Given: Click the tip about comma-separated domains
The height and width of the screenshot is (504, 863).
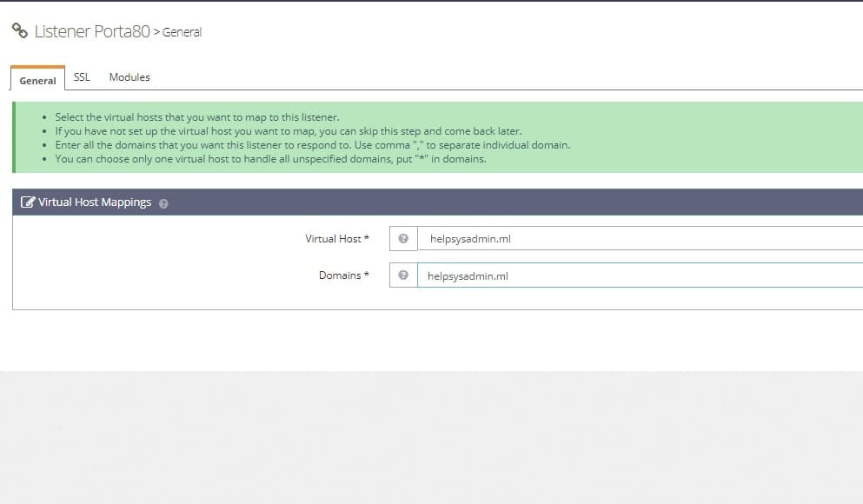Looking at the screenshot, I should tap(312, 145).
